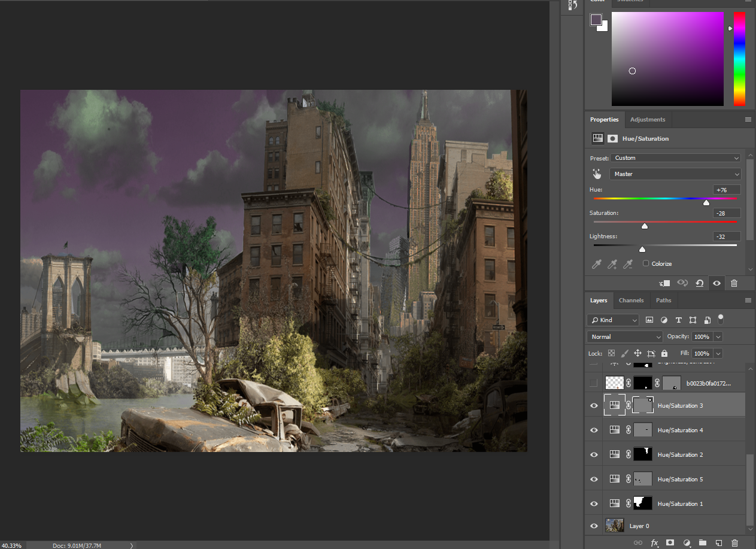Screen dimensions: 756x549
Task: Open the Create New Adjustment Layer icon
Action: [687, 542]
